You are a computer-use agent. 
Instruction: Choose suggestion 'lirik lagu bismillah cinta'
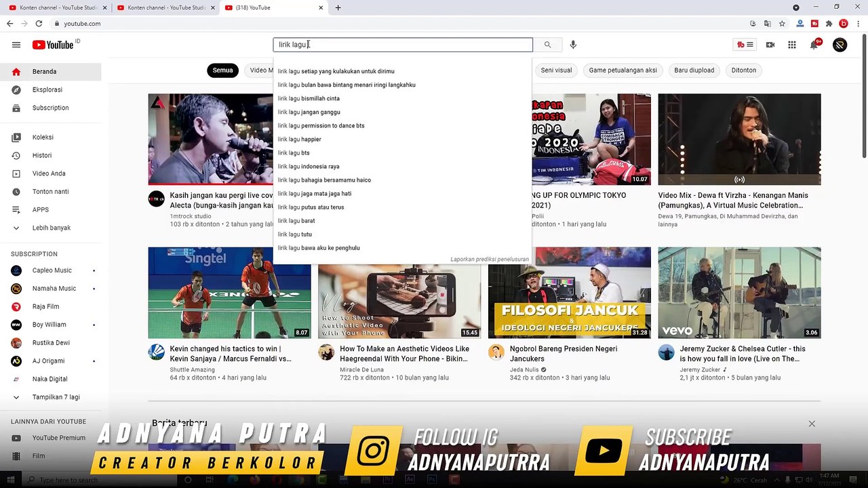click(x=403, y=98)
